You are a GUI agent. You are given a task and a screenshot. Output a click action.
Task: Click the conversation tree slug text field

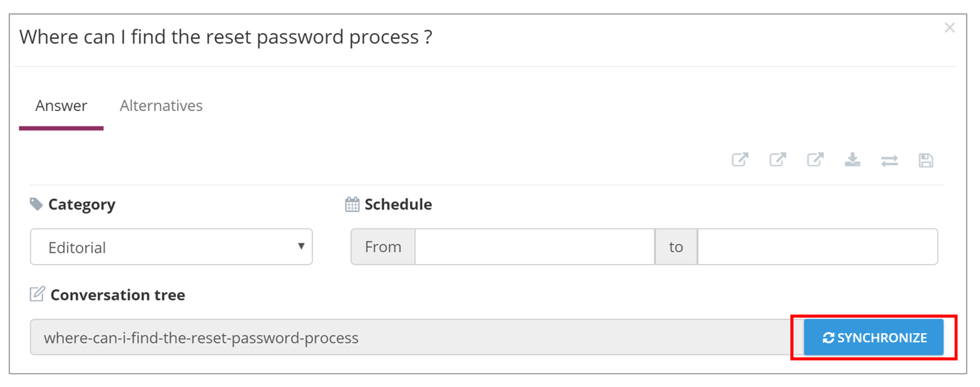(x=417, y=338)
